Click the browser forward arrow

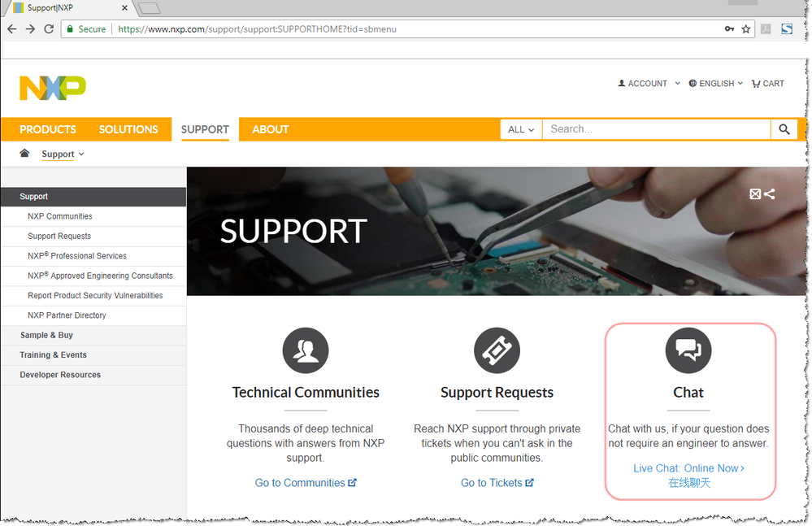point(31,29)
